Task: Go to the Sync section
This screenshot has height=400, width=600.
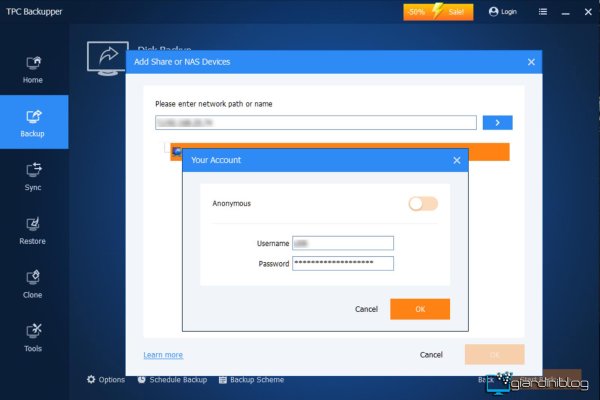Action: coord(33,176)
